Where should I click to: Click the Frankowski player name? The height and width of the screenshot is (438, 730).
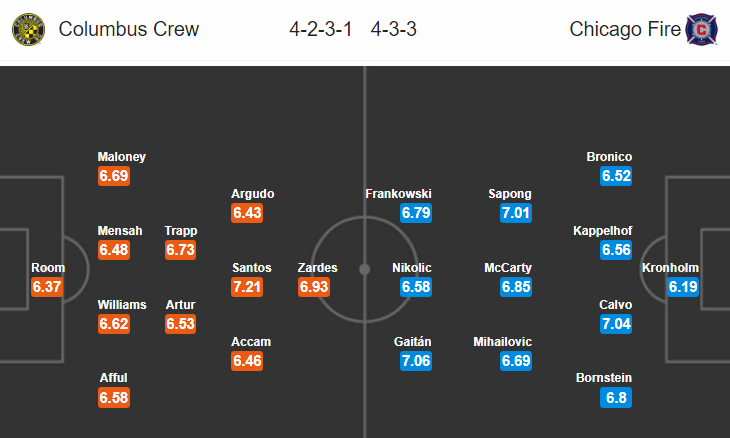tap(398, 194)
